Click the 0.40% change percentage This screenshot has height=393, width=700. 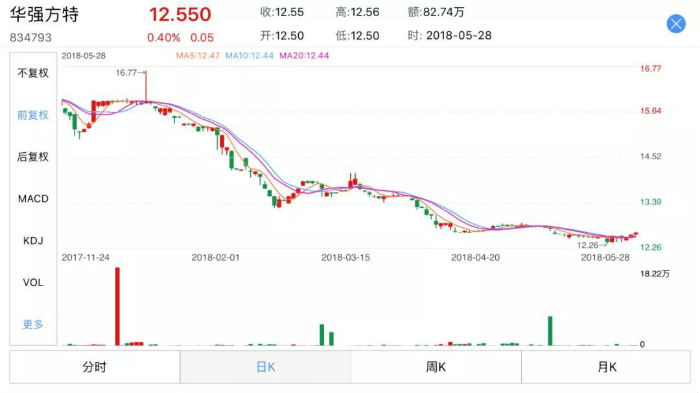164,38
